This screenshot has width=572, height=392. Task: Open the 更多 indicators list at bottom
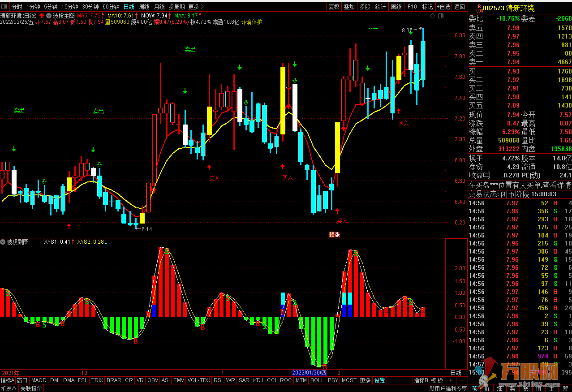[x=366, y=380]
